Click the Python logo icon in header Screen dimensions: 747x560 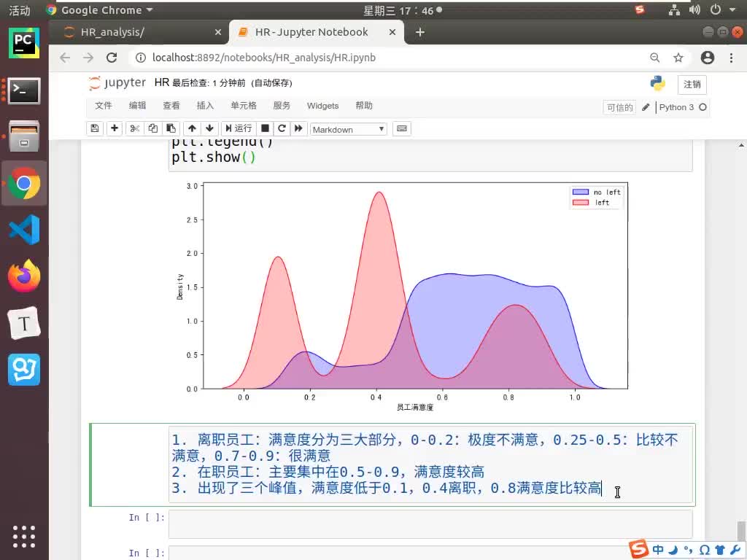[658, 83]
